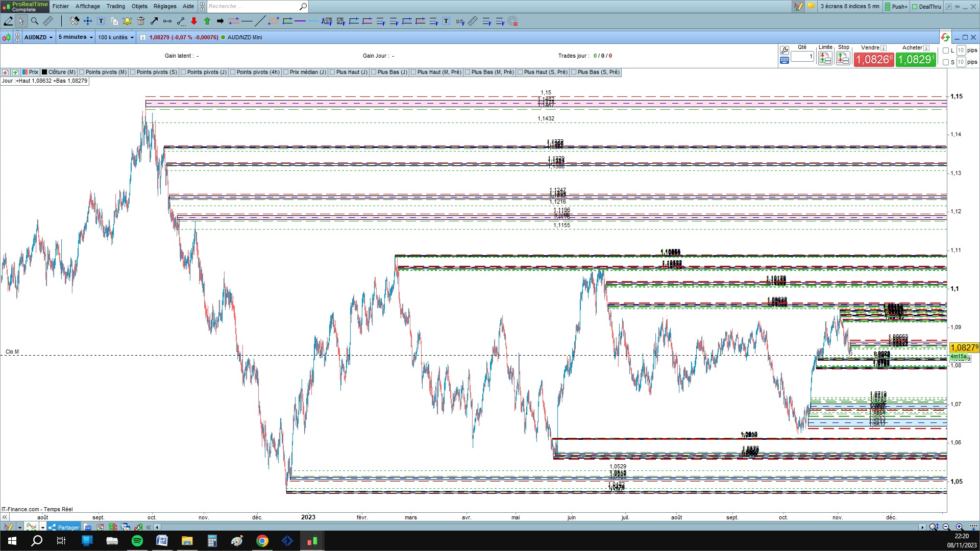Click the alert bell icon
The width and height of the screenshot is (980, 551).
click(127, 21)
